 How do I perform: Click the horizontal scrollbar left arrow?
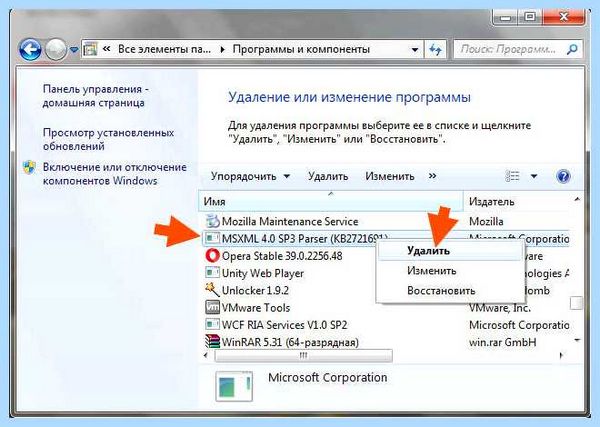206,356
